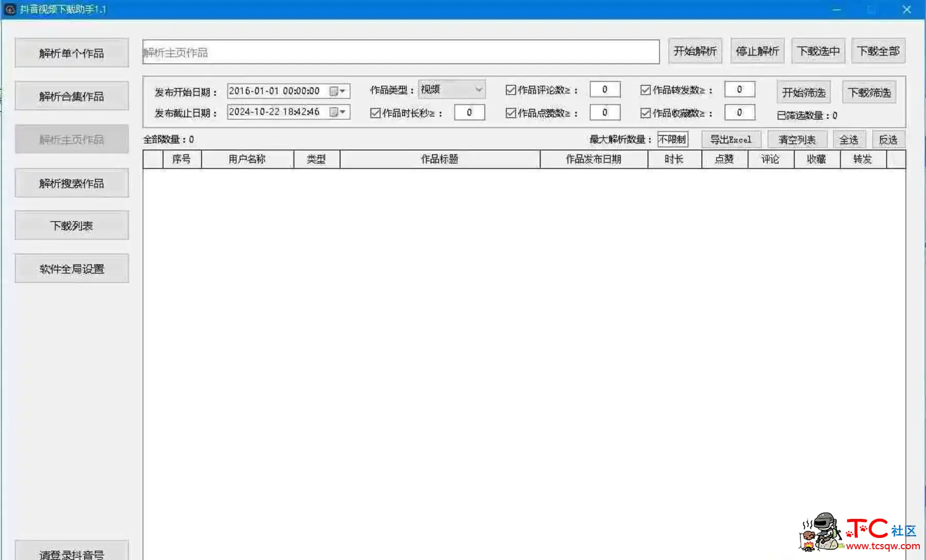The width and height of the screenshot is (926, 560).
Task: Click 开始解析 button
Action: 695,51
